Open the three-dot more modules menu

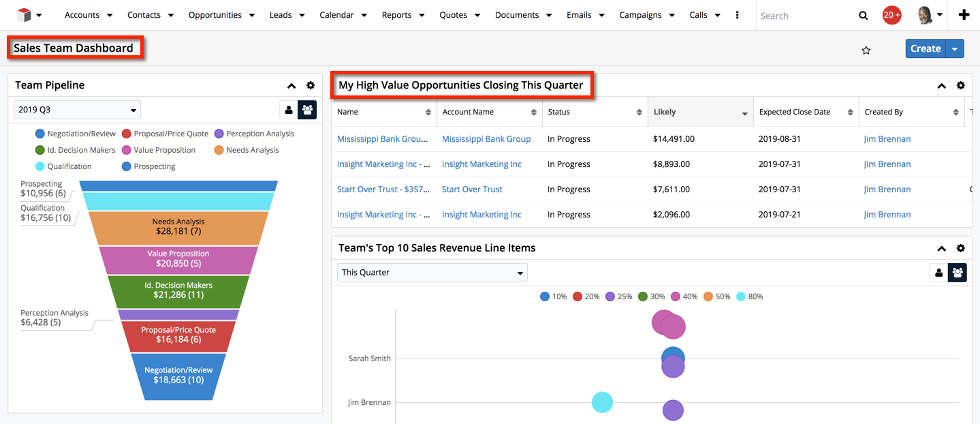click(737, 15)
